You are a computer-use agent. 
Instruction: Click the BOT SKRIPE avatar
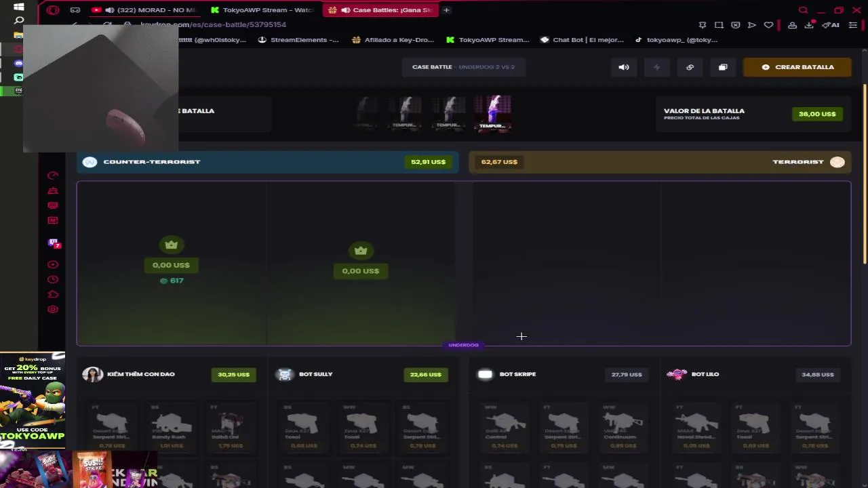485,374
